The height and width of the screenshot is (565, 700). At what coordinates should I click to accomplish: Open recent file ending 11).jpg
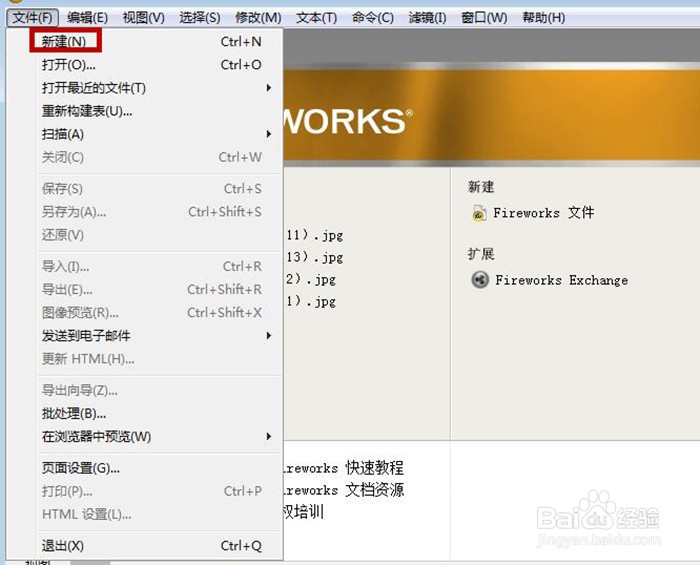click(x=315, y=235)
